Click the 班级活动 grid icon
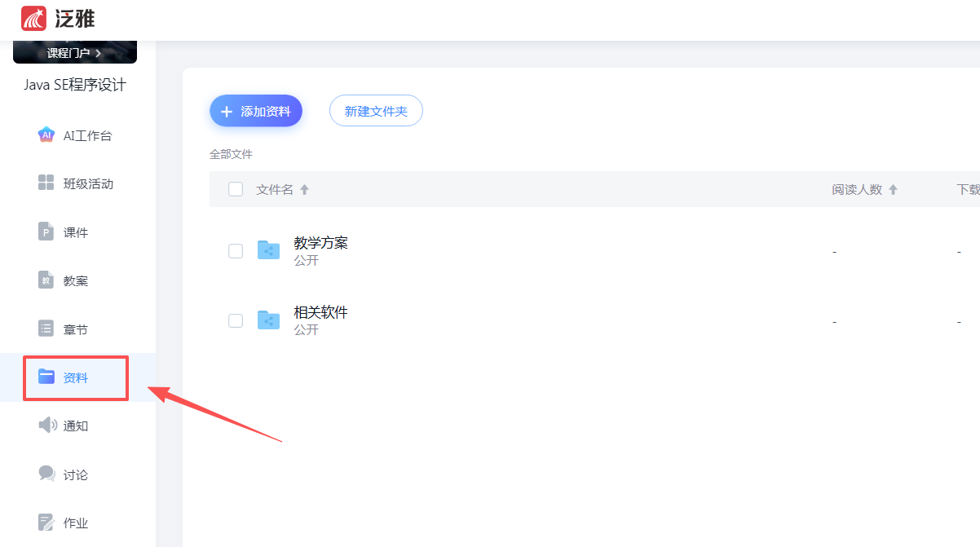This screenshot has width=980, height=547. pos(46,183)
